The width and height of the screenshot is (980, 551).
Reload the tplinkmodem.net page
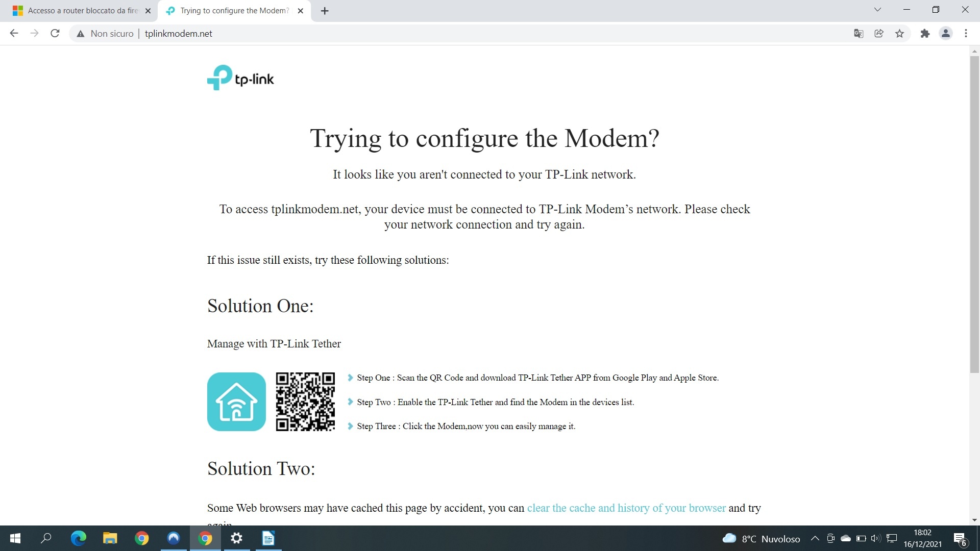[55, 33]
